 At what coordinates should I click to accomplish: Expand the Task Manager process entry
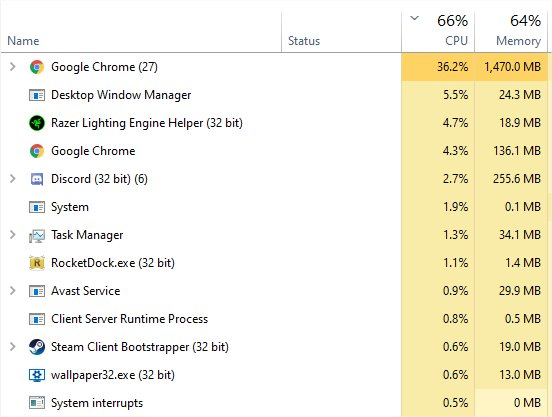tap(13, 234)
